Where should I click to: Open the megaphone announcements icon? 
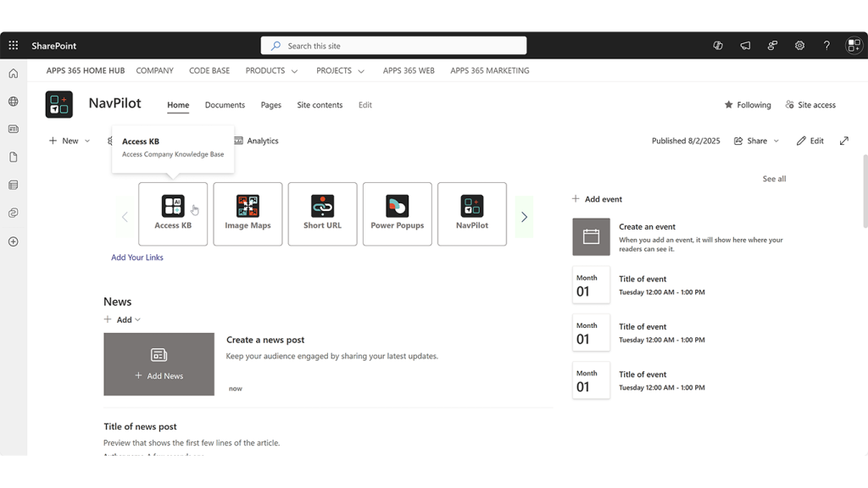click(745, 46)
